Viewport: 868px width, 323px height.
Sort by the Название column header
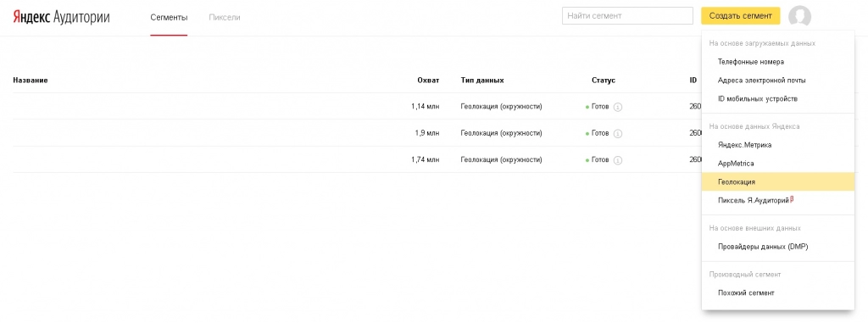tap(30, 81)
